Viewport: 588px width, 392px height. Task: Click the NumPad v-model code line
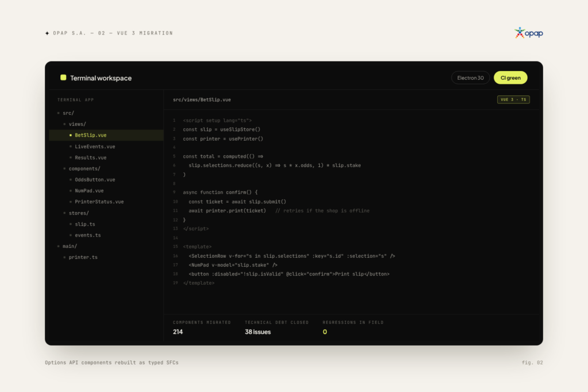click(x=233, y=265)
